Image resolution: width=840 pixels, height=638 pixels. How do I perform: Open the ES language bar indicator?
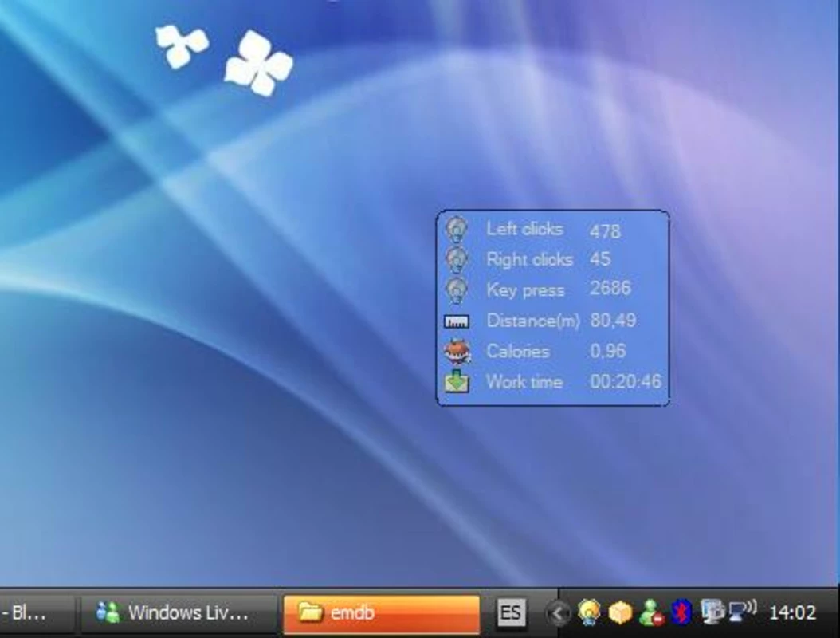coord(510,612)
